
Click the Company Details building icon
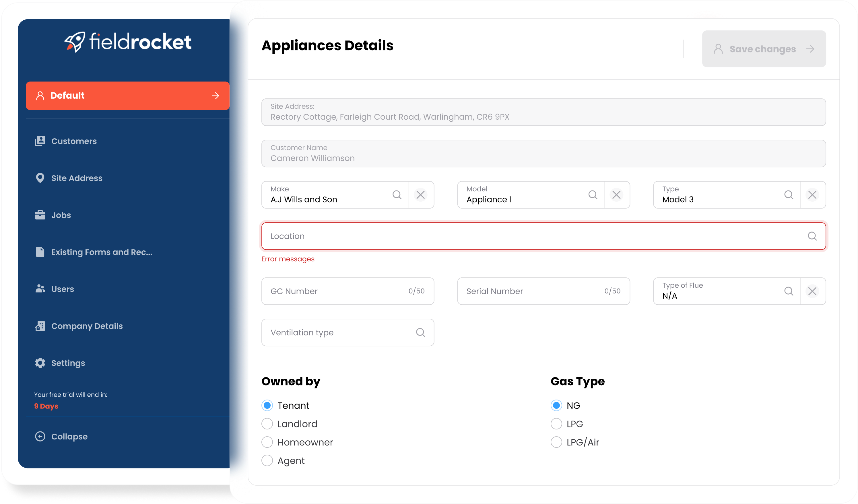tap(40, 326)
